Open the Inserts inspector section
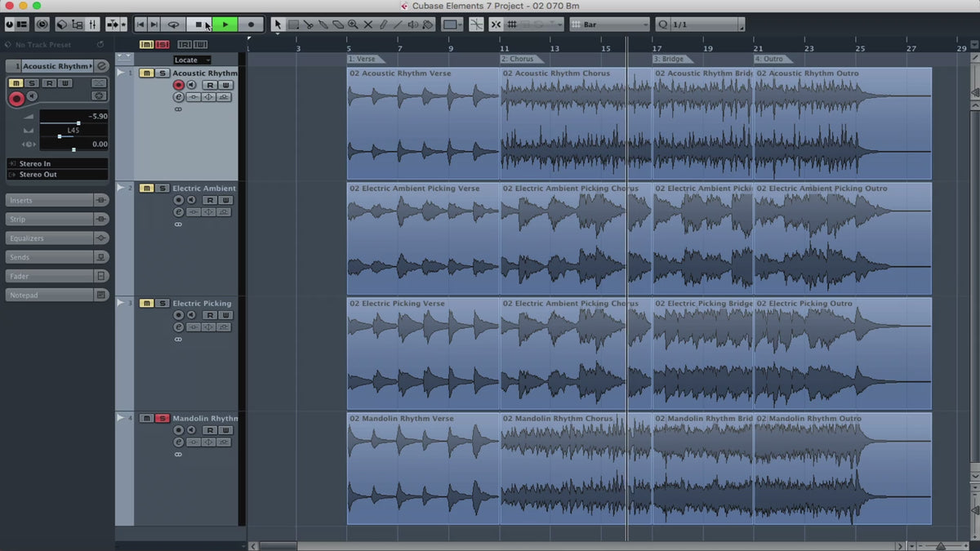 click(x=49, y=200)
